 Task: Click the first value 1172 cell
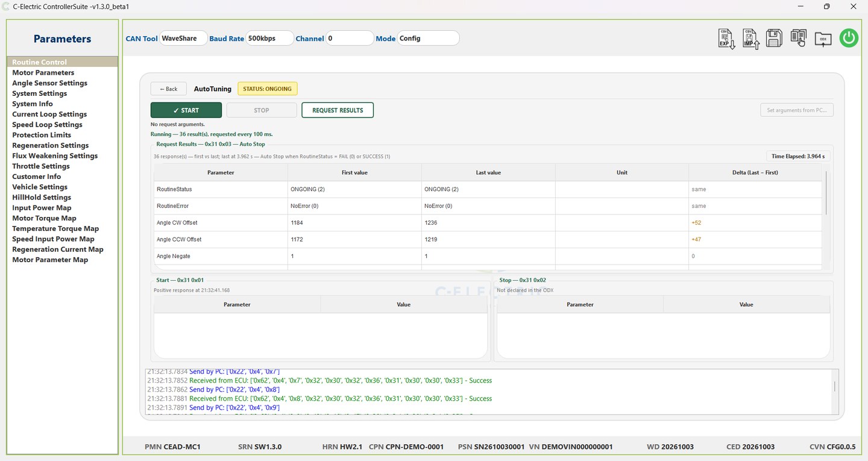coord(354,239)
